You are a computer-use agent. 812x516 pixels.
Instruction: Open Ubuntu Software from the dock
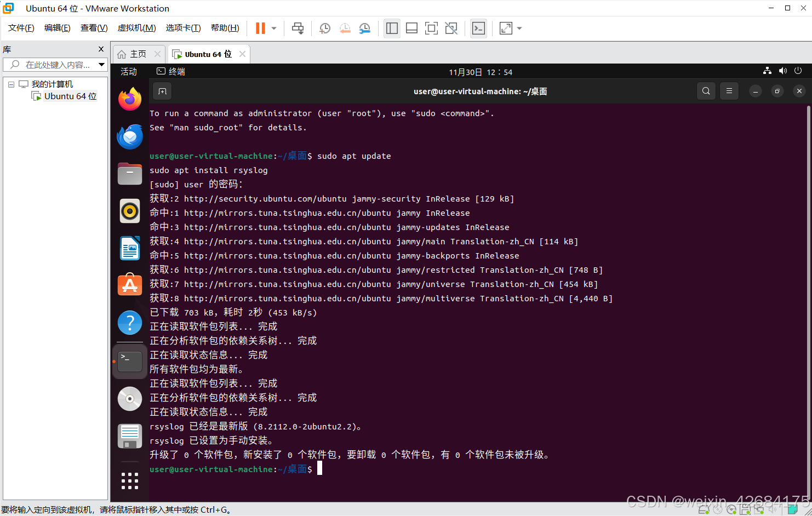[129, 284]
